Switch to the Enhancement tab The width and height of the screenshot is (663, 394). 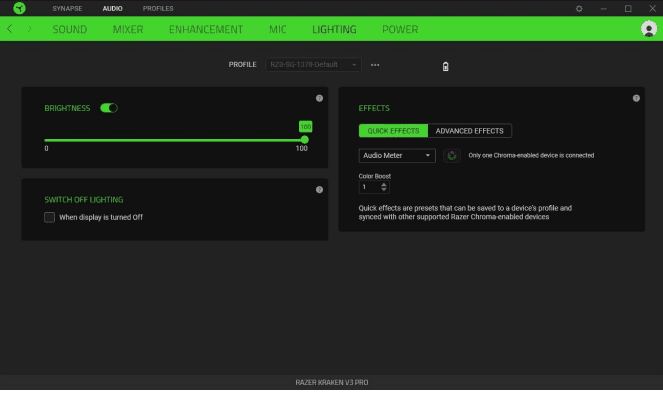coord(206,29)
